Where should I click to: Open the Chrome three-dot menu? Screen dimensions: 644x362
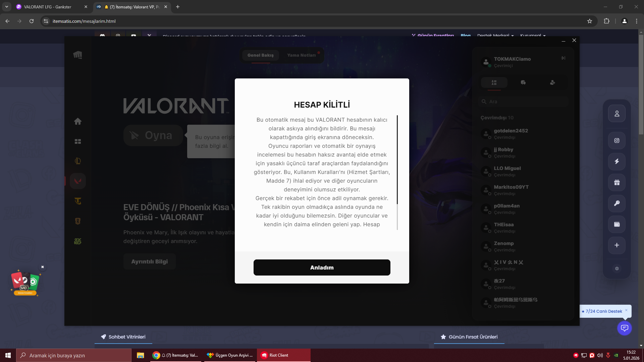[x=637, y=21]
